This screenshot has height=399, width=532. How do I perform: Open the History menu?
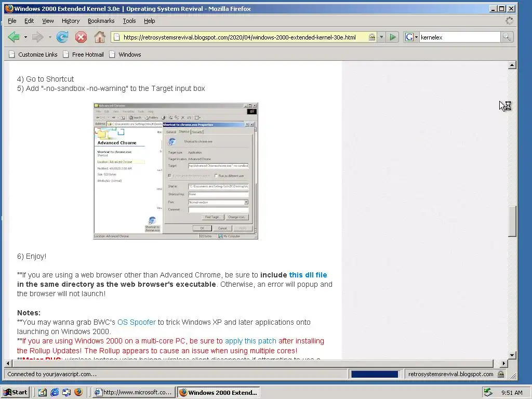(71, 21)
